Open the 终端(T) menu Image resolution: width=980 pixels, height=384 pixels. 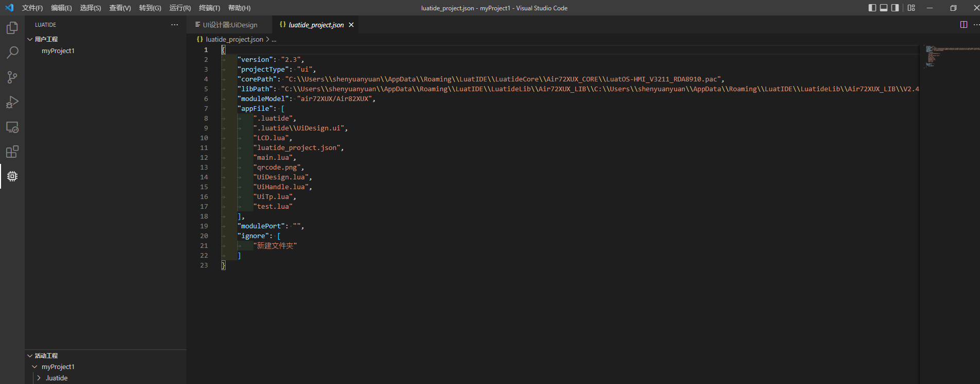[209, 8]
